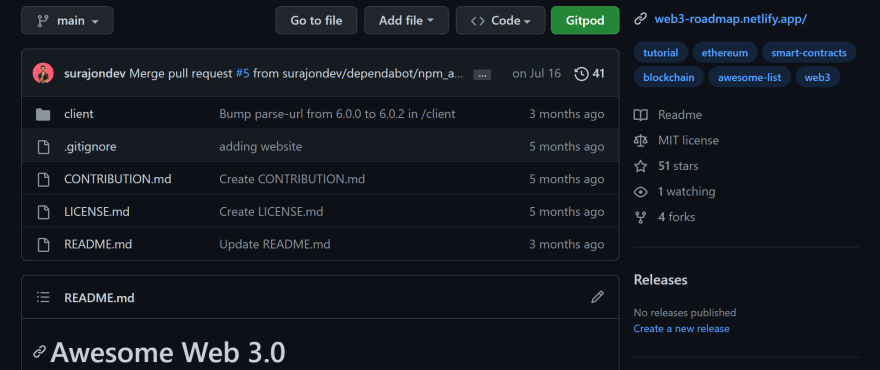Viewport: 880px width, 370px height.
Task: Click Create a new release link
Action: [x=681, y=328]
